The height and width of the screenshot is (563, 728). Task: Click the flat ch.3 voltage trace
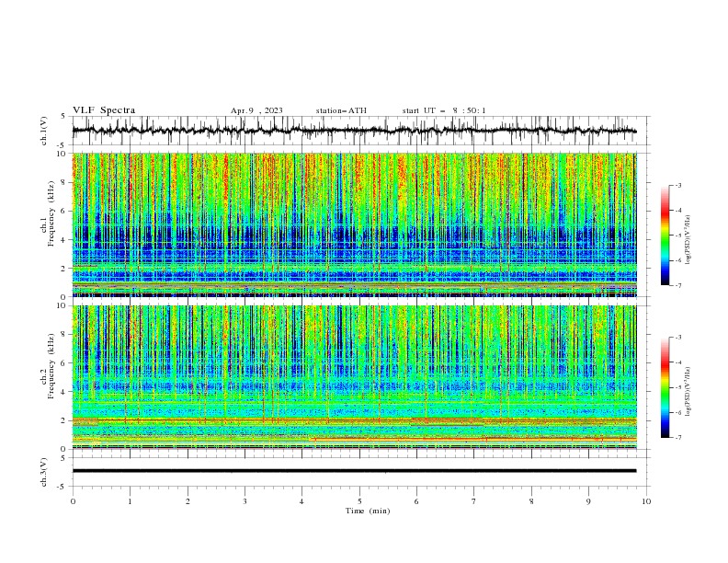[354, 471]
